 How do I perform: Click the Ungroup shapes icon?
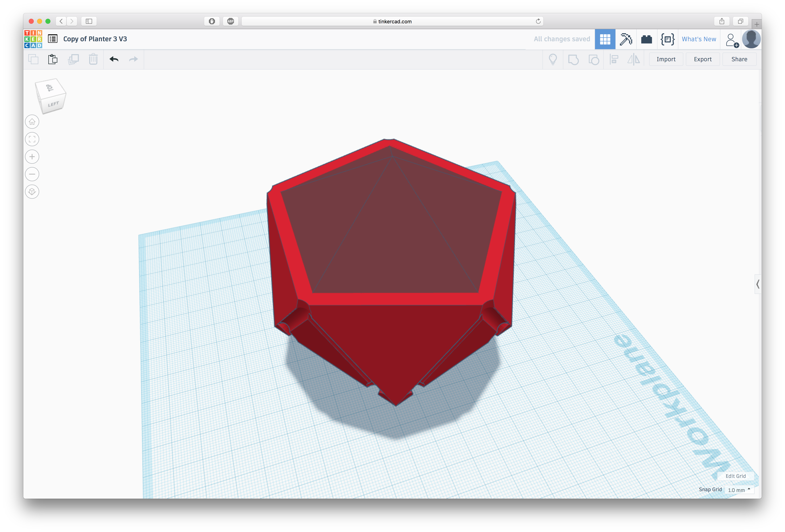click(594, 59)
